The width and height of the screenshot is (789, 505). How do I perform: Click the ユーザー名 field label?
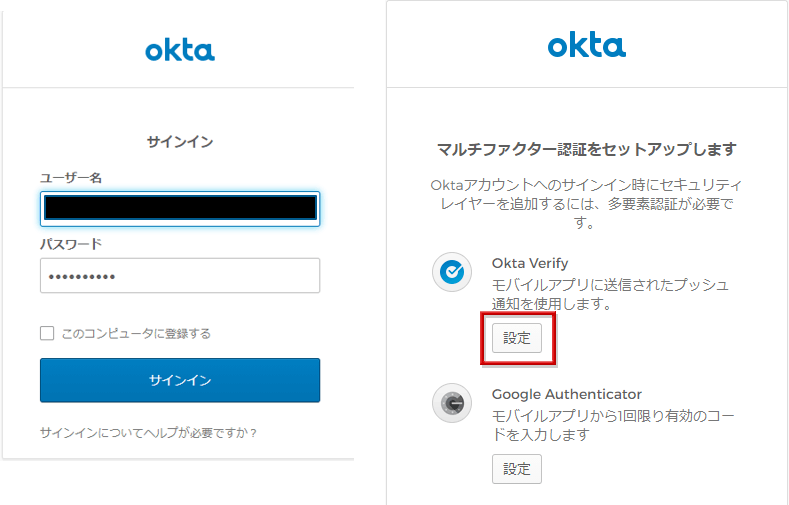71,177
